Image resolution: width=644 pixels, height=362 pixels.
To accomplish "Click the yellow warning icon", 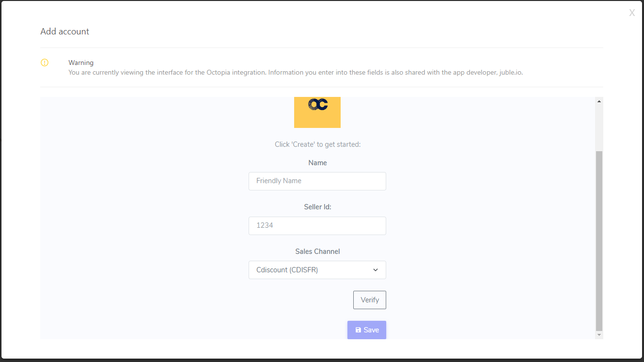I will (45, 63).
